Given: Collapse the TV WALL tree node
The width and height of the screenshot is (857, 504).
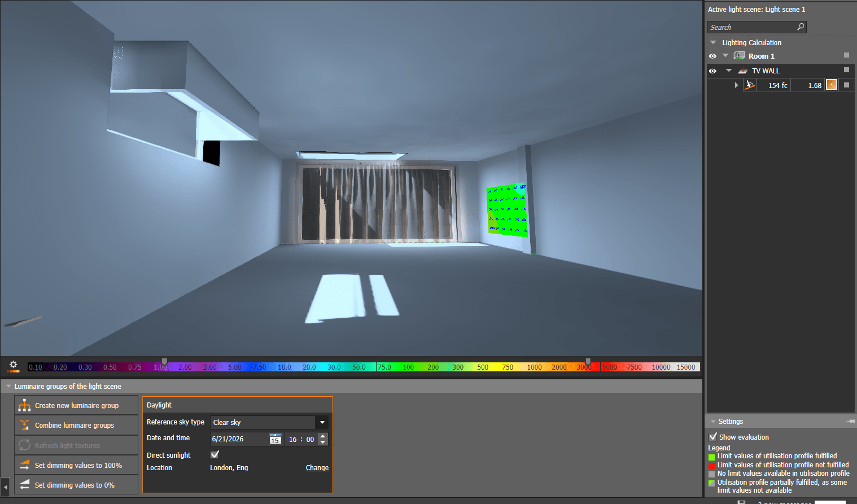Looking at the screenshot, I should pos(729,71).
